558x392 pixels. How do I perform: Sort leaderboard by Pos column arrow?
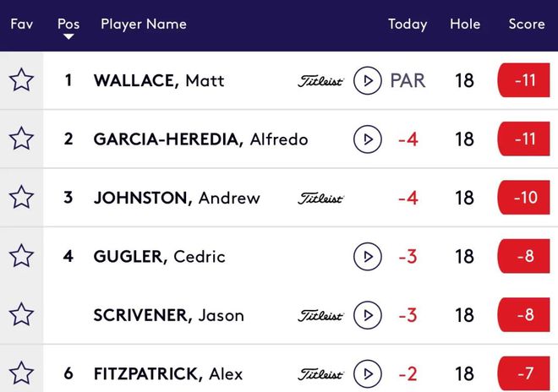(x=68, y=37)
